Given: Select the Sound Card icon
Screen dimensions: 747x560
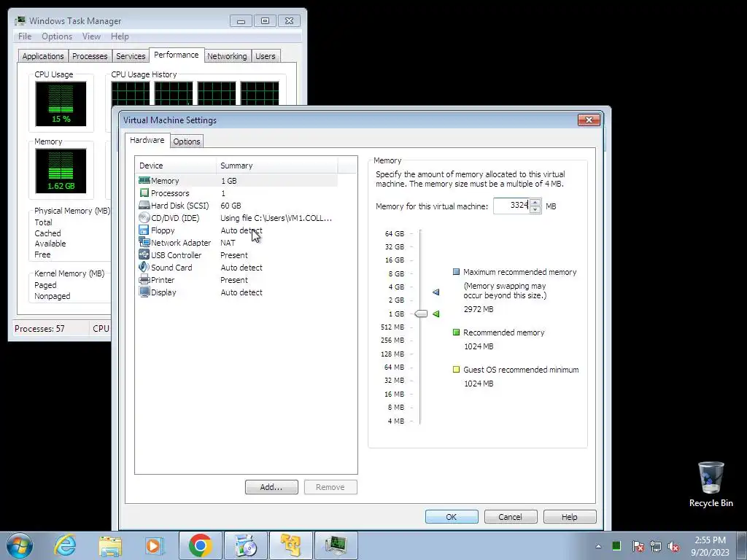Looking at the screenshot, I should pos(144,267).
